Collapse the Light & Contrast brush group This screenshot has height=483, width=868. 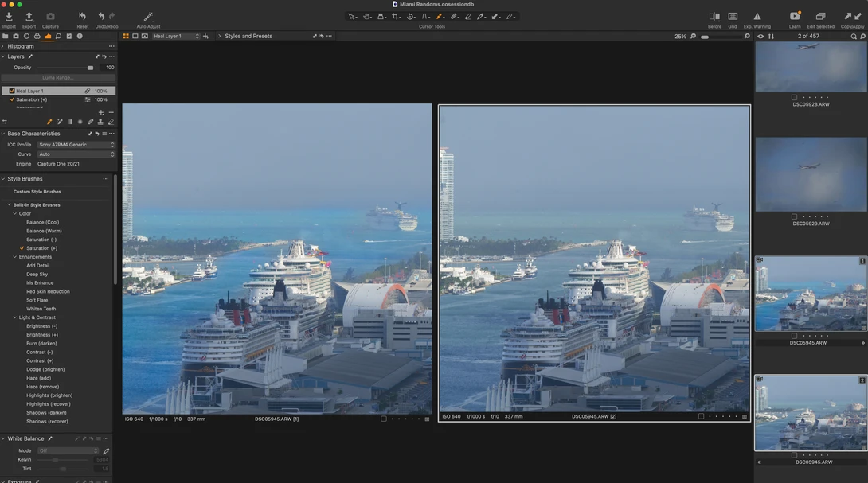pos(15,317)
